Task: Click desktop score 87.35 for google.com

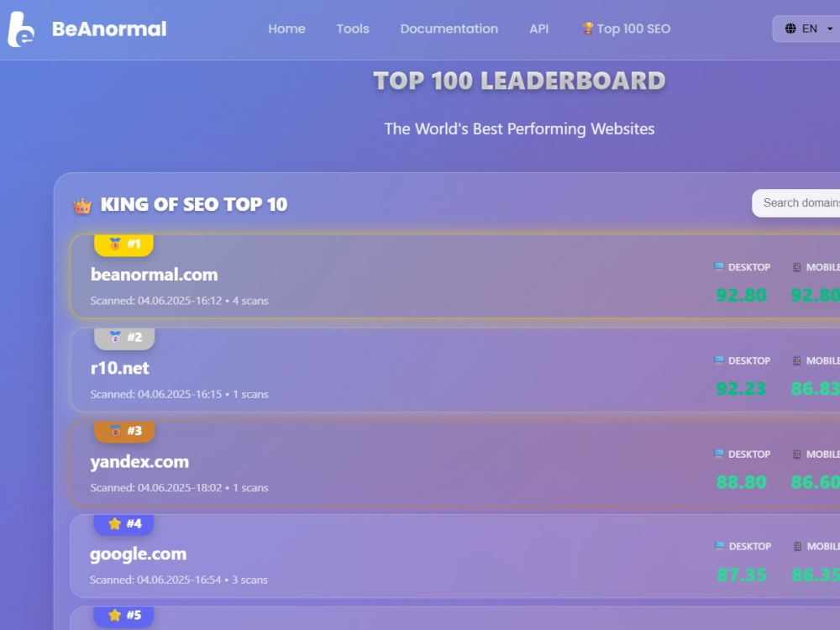Action: click(742, 575)
